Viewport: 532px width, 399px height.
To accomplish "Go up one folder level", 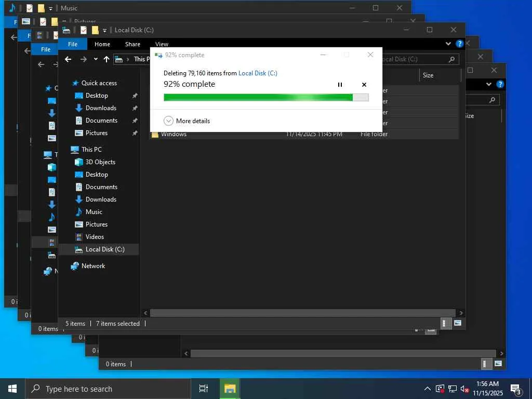I will (x=107, y=59).
